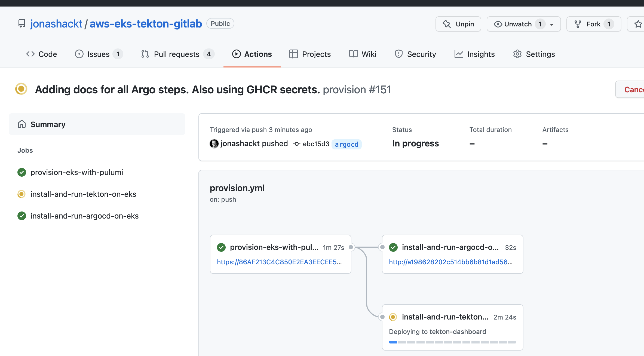Viewport: 644px width, 356px height.
Task: Click the Unpin button
Action: (459, 24)
